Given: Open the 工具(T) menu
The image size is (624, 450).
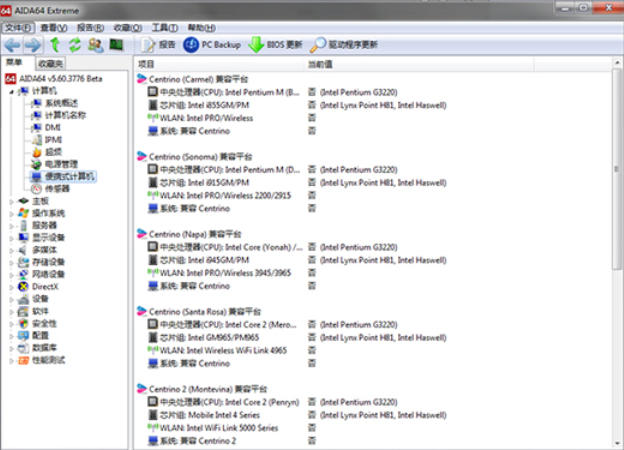Looking at the screenshot, I should pyautogui.click(x=165, y=28).
